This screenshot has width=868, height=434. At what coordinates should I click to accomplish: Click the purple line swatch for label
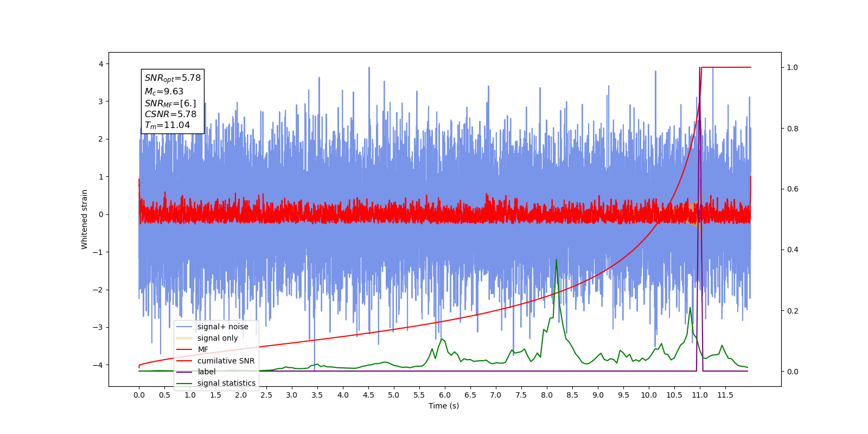184,372
